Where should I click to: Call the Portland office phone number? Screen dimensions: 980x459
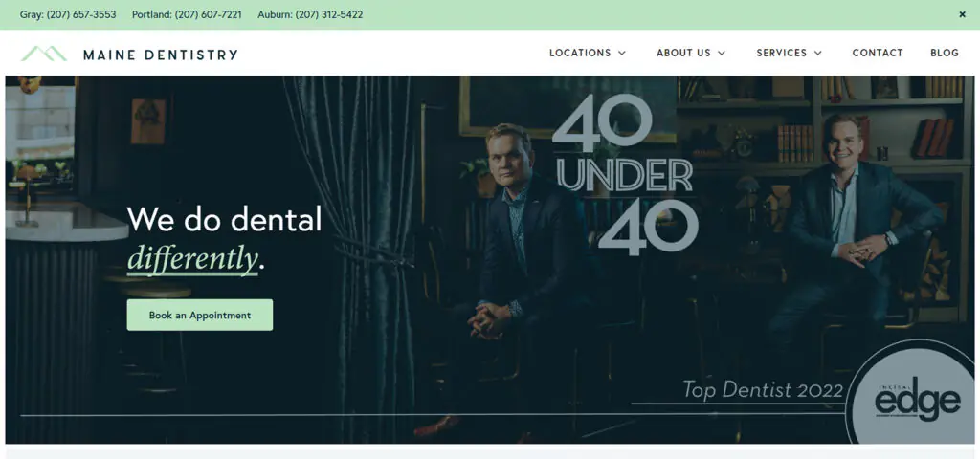point(187,14)
